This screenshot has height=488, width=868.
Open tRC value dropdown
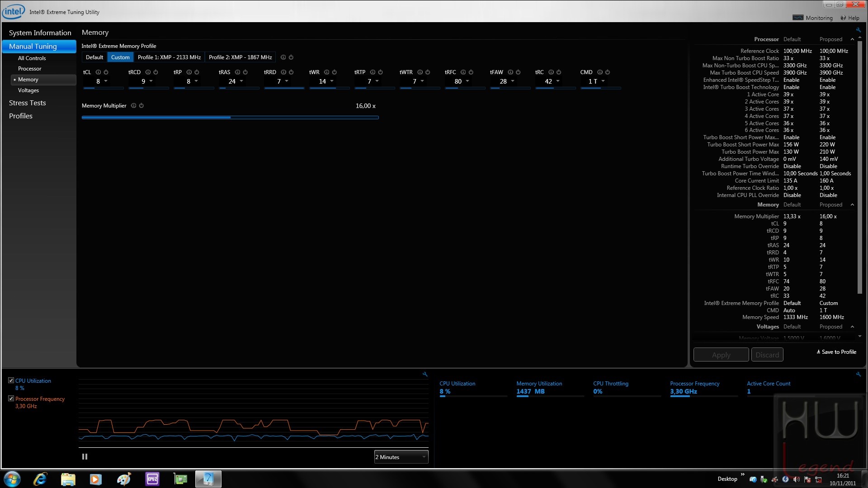click(558, 81)
